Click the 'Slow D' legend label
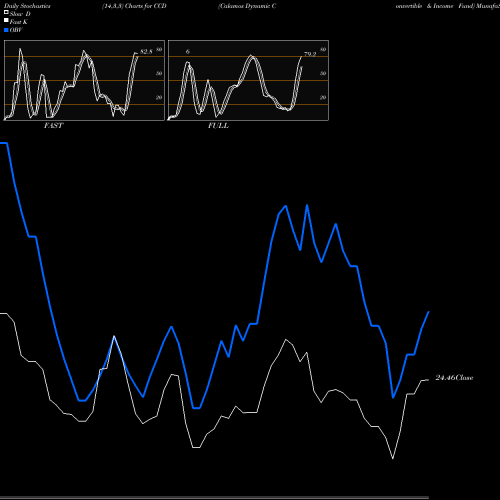 coord(20,14)
